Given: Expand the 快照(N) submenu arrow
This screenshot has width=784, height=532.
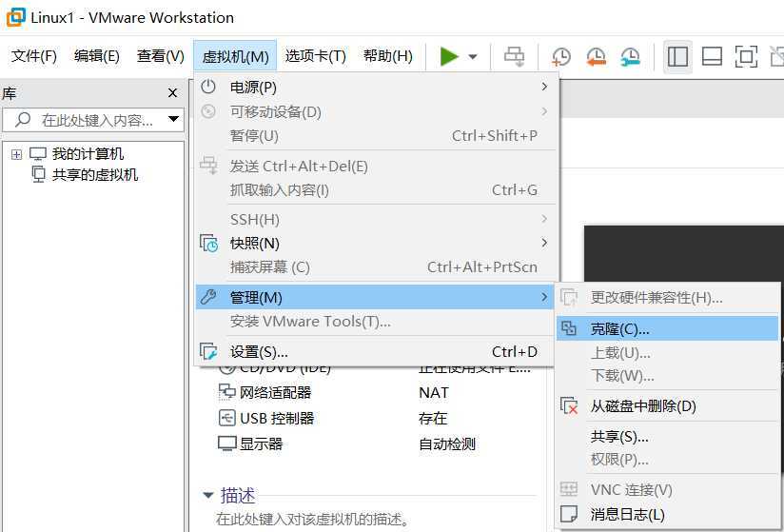Looking at the screenshot, I should click(544, 243).
